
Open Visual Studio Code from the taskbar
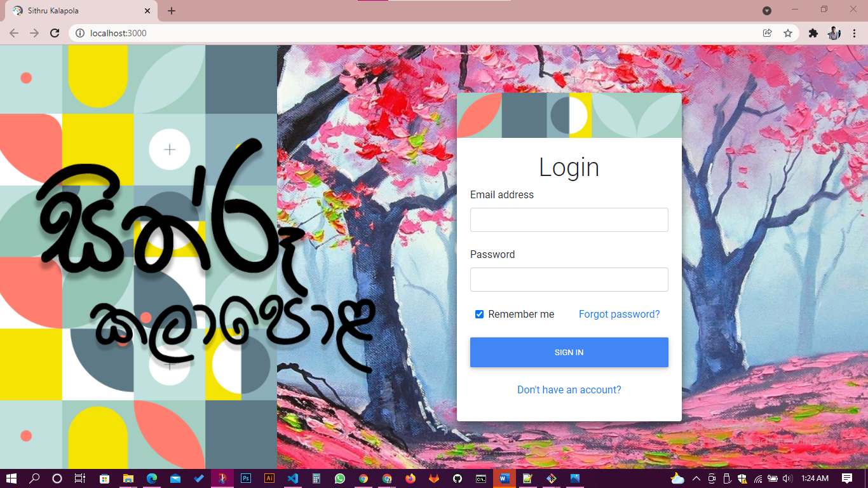coord(293,478)
